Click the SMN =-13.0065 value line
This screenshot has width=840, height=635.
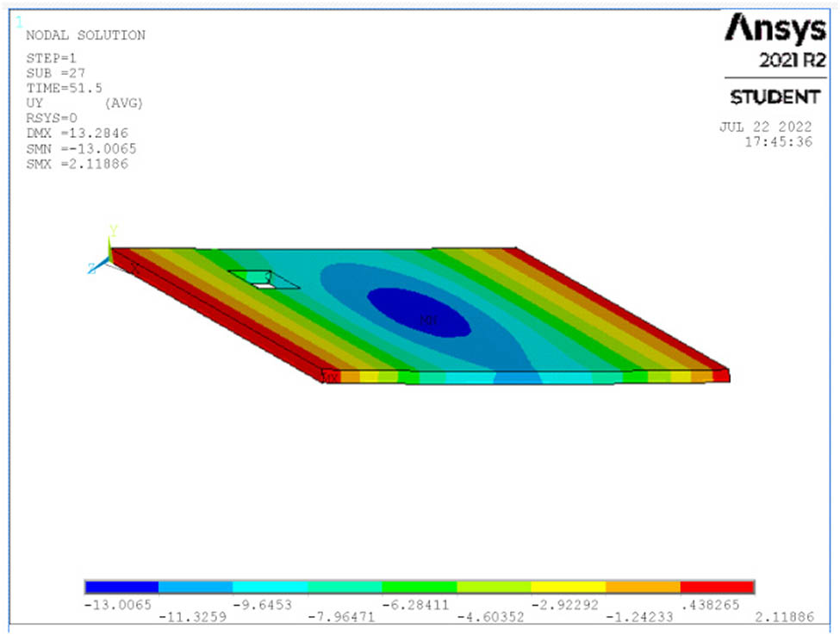[81, 148]
